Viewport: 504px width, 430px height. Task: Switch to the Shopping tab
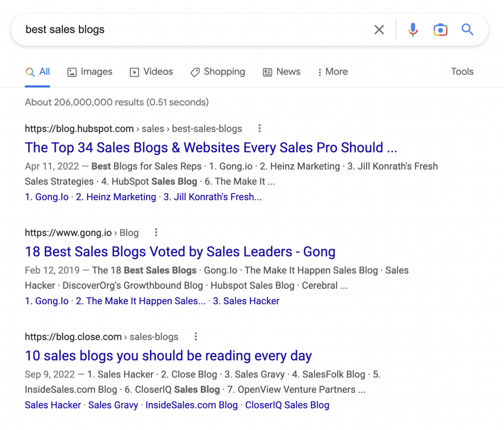[x=218, y=72]
